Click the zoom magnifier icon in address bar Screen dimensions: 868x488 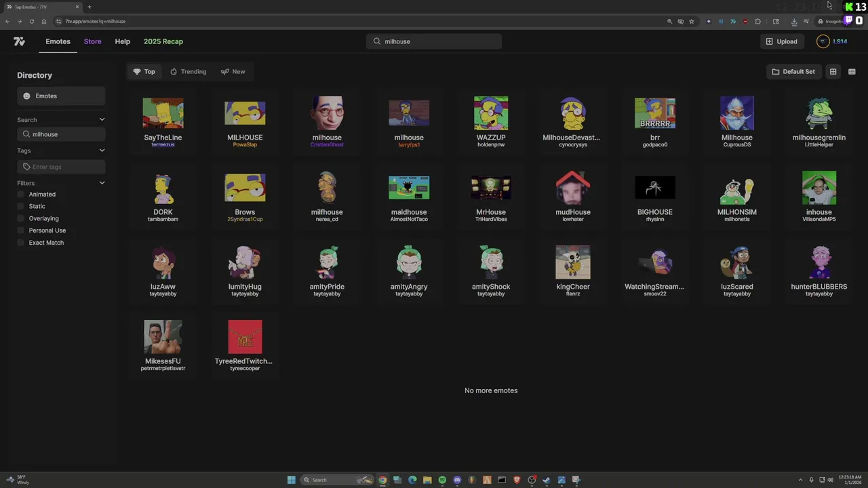point(670,21)
